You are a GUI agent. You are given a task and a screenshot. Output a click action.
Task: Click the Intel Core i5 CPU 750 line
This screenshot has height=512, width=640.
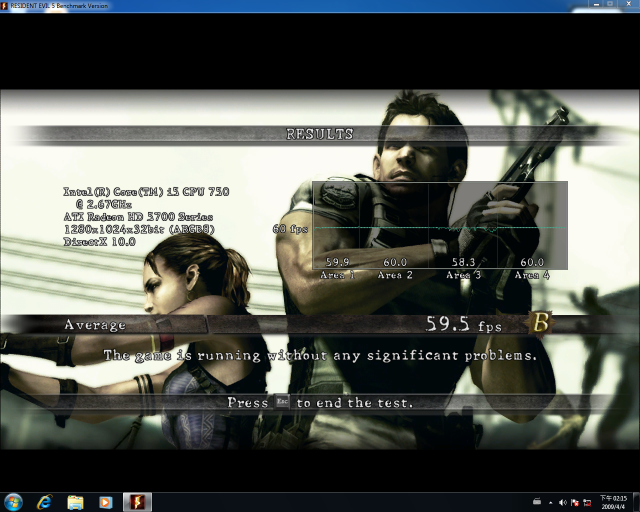coord(146,191)
